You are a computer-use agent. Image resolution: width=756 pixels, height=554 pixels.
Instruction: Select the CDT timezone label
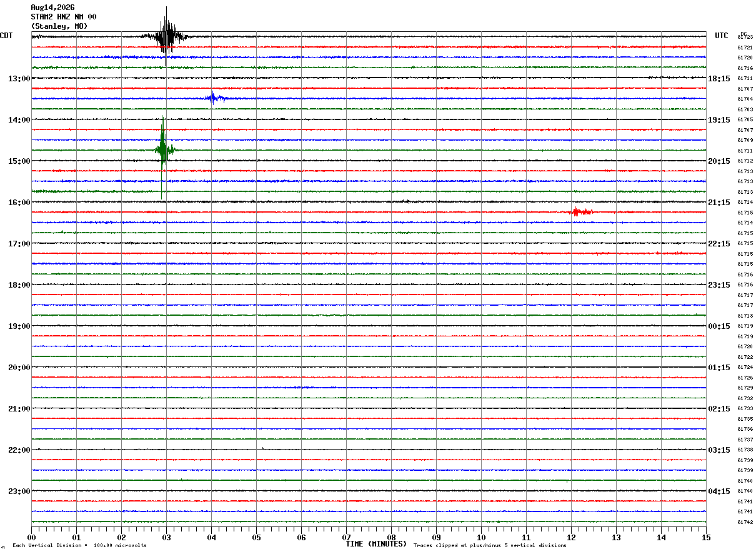[6, 36]
